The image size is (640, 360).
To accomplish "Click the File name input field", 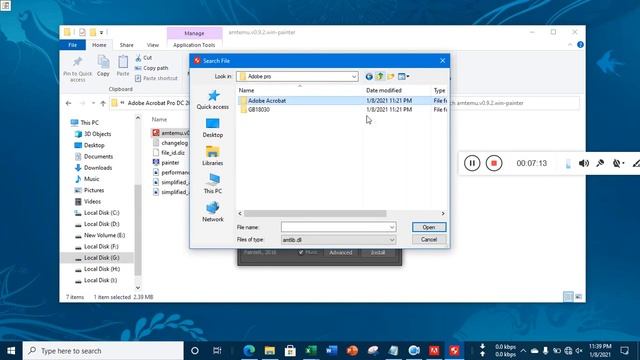I will coord(335,227).
